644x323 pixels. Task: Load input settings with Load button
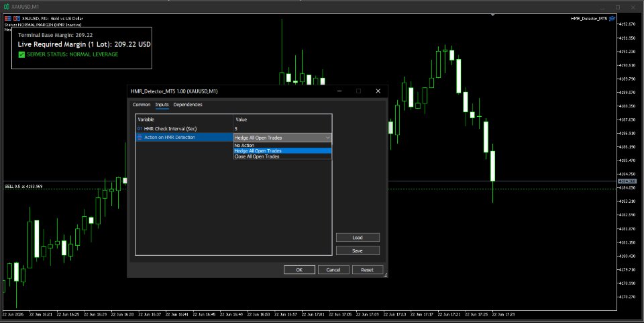pyautogui.click(x=358, y=237)
